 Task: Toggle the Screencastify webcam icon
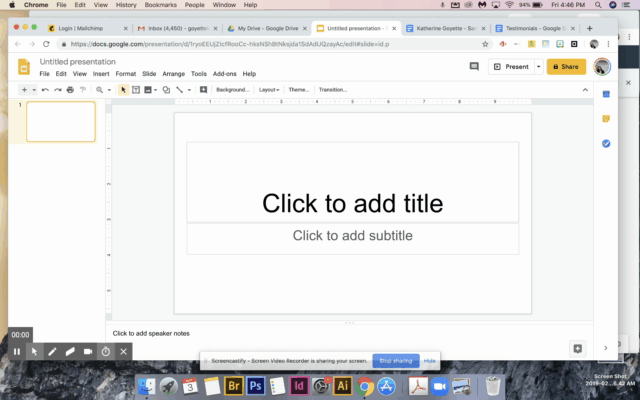point(88,351)
